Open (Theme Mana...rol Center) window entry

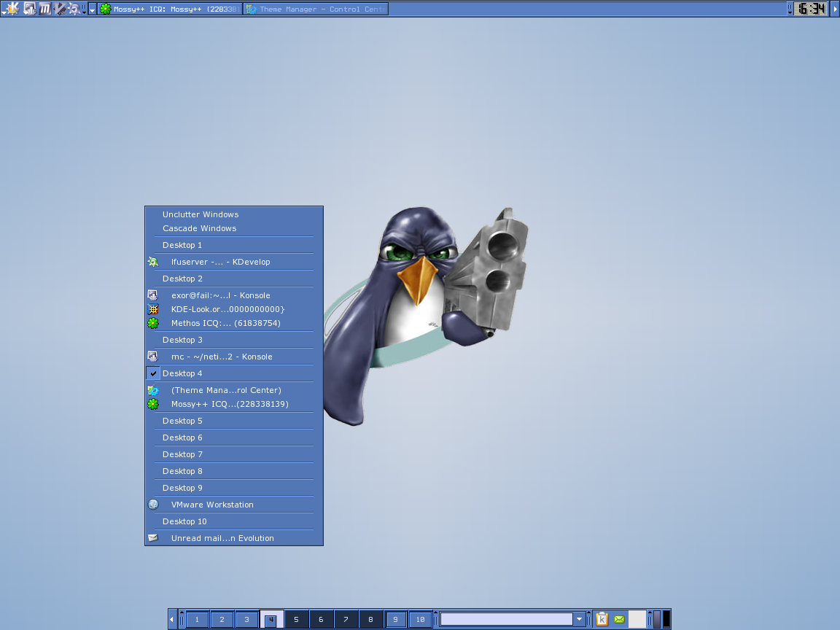point(234,390)
